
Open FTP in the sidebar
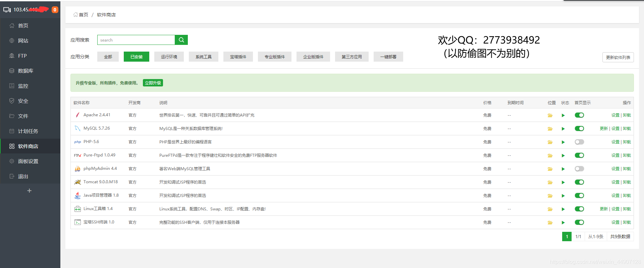point(30,56)
